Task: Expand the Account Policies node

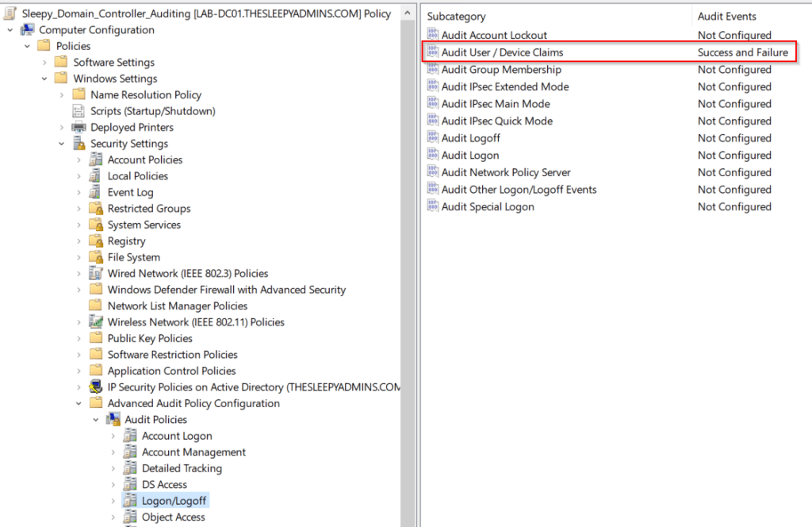Action: pyautogui.click(x=79, y=160)
